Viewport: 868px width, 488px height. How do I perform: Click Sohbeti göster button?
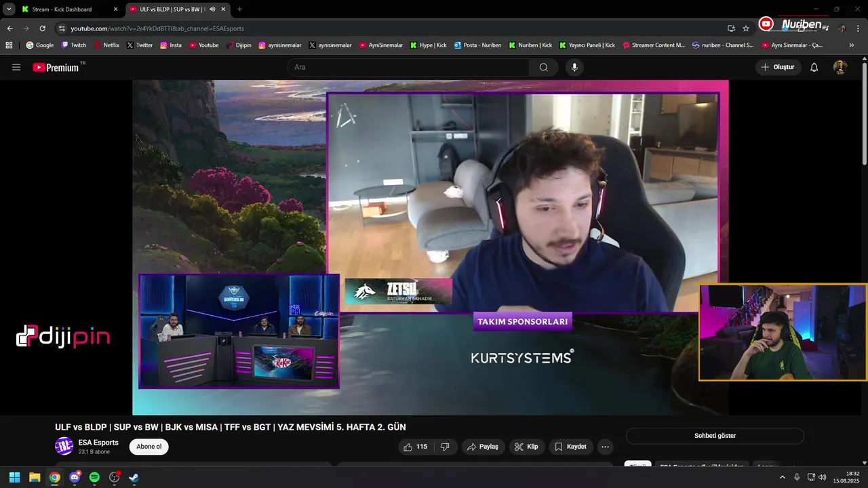(715, 436)
